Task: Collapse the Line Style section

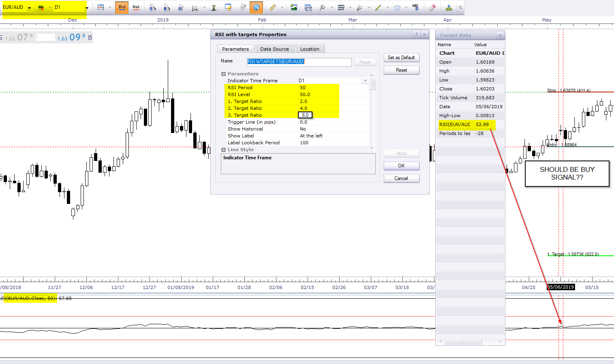Action: [x=223, y=150]
